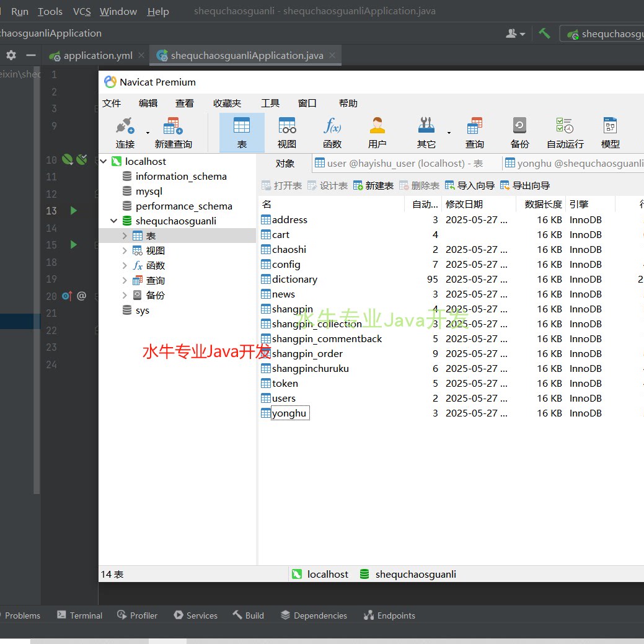Image resolution: width=644 pixels, height=644 pixels.
Task: Click the gutter override icon on line 20
Action: (x=67, y=296)
